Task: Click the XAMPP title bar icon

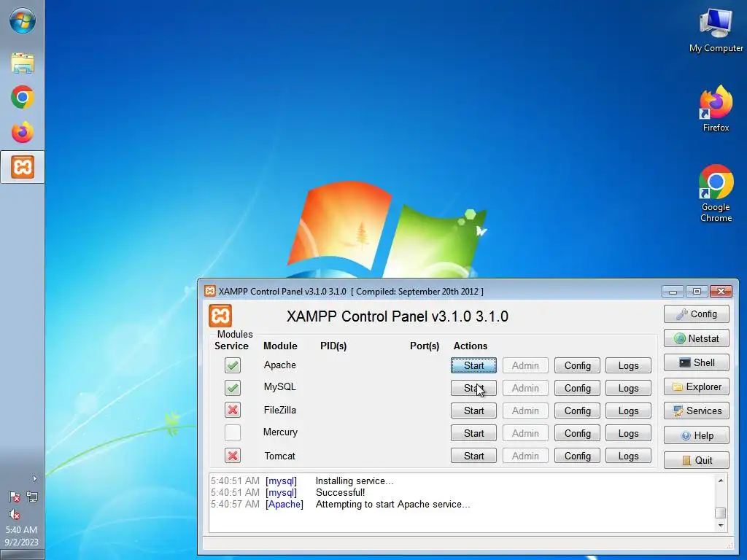Action: click(209, 291)
